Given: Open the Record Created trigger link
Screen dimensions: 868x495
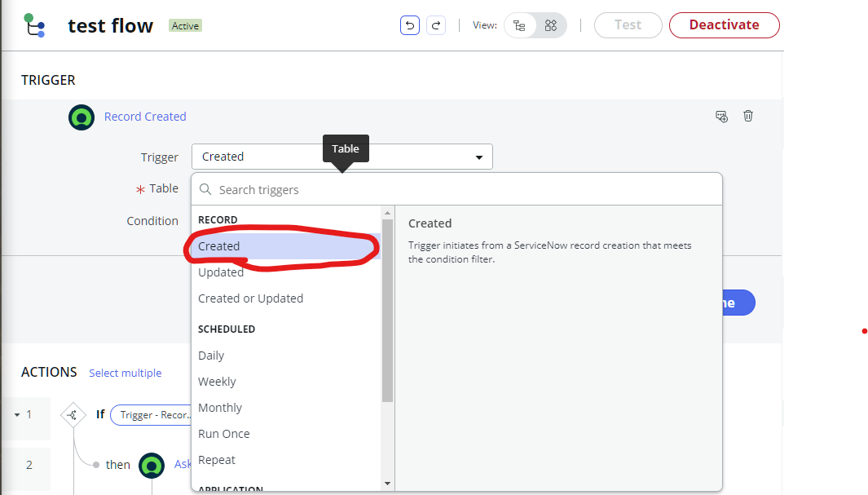Looking at the screenshot, I should click(145, 117).
